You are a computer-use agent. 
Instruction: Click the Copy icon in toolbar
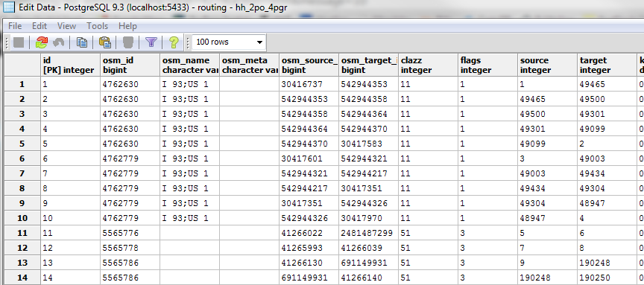click(82, 42)
